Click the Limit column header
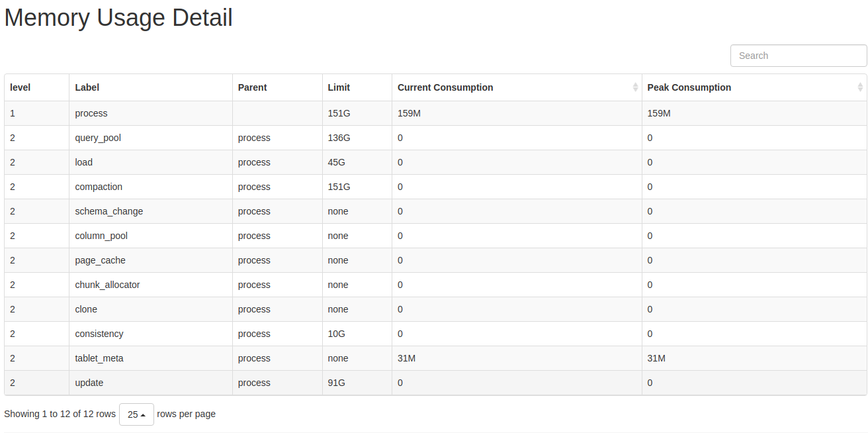This screenshot has width=868, height=433. [339, 87]
